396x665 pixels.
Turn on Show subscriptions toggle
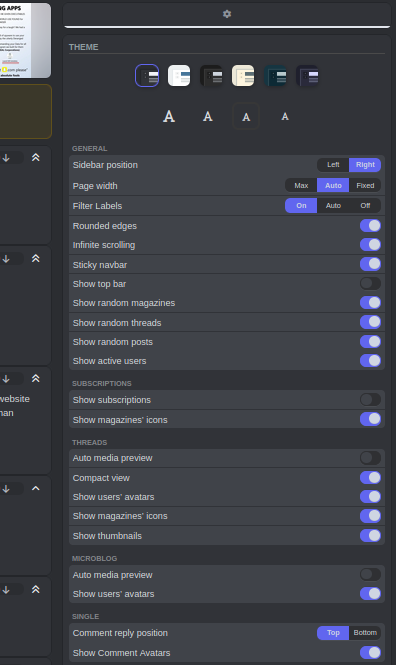(370, 400)
